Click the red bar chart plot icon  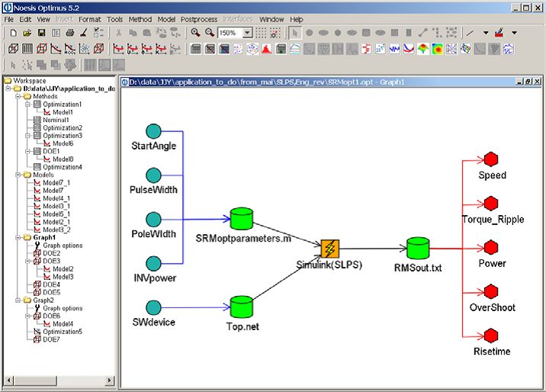366,49
